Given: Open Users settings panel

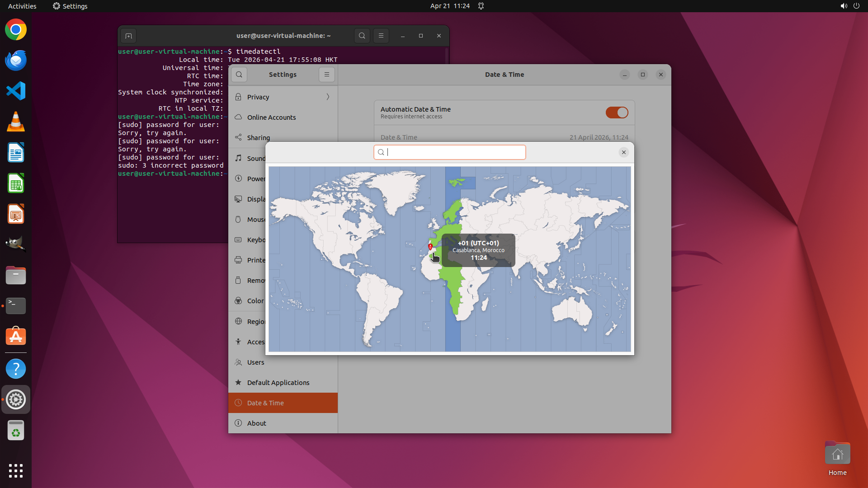Looking at the screenshot, I should (255, 362).
